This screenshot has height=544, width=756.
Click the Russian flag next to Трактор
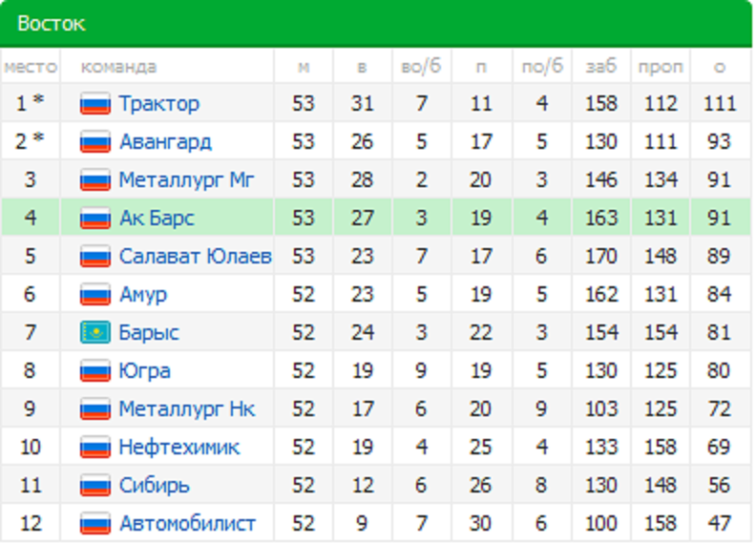pyautogui.click(x=95, y=104)
